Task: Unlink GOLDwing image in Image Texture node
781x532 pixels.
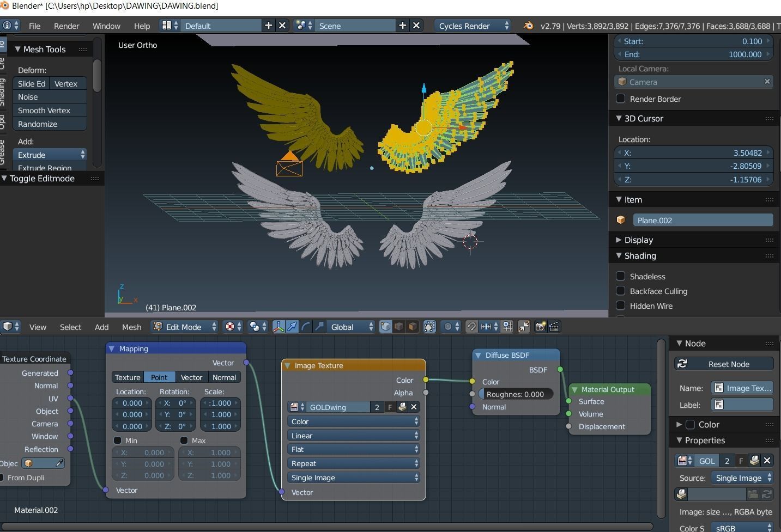Action: point(414,407)
